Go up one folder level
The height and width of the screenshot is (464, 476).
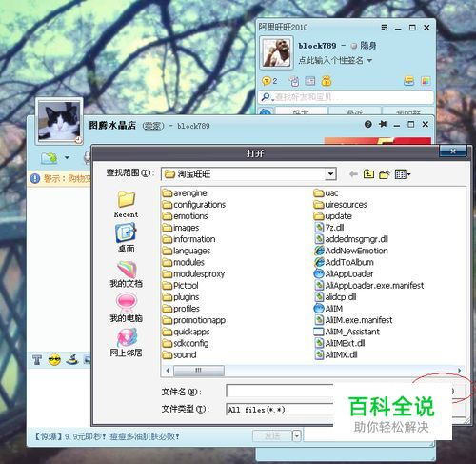pos(368,174)
